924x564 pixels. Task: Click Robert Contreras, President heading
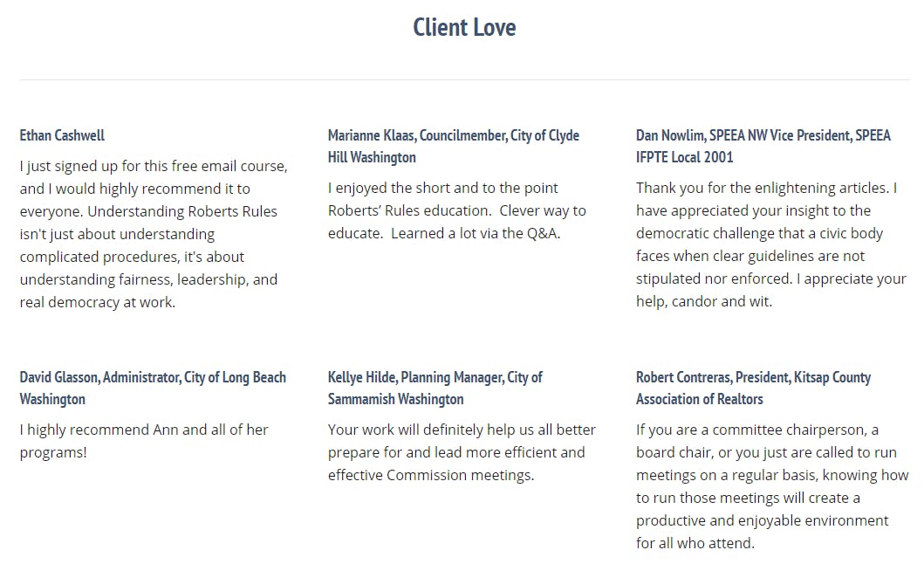click(753, 389)
